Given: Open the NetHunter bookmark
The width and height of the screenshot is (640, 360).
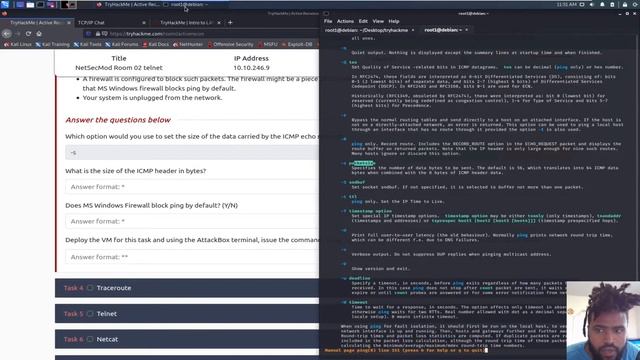Looking at the screenshot, I should click(188, 44).
